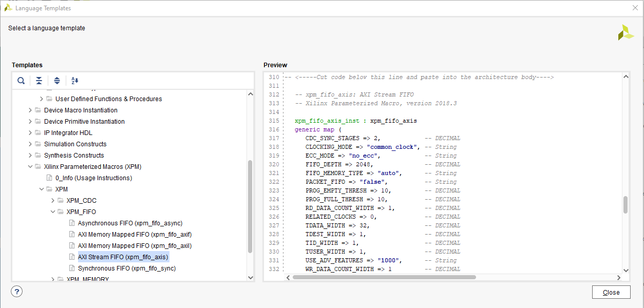Click the Close button
644x308 pixels.
tap(611, 292)
